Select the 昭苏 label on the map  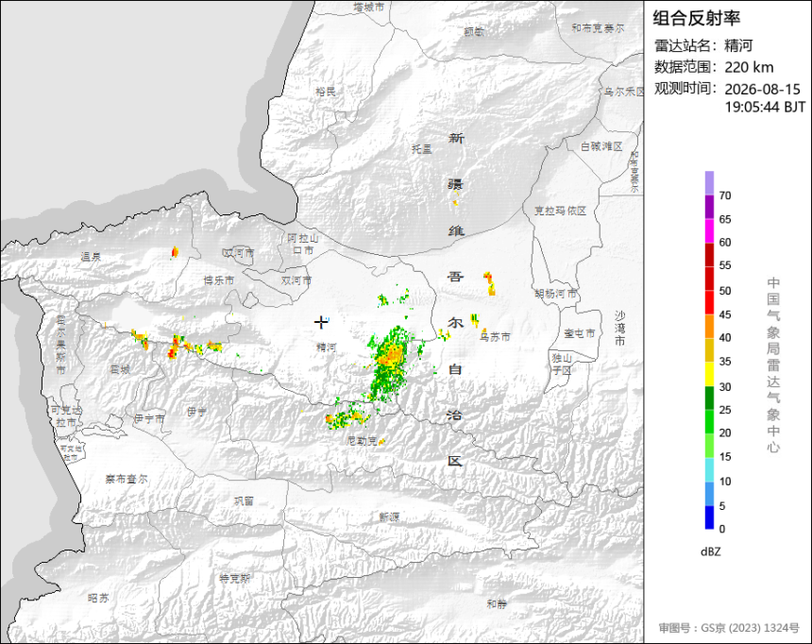98,598
